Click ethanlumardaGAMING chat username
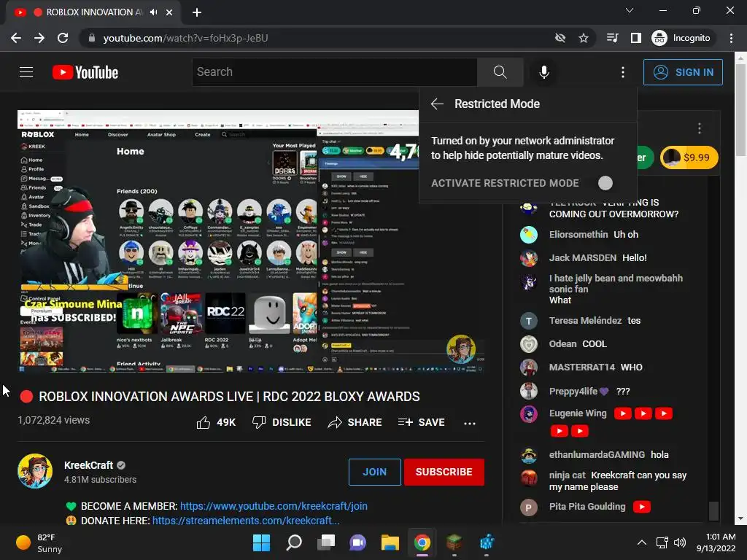 pos(597,455)
